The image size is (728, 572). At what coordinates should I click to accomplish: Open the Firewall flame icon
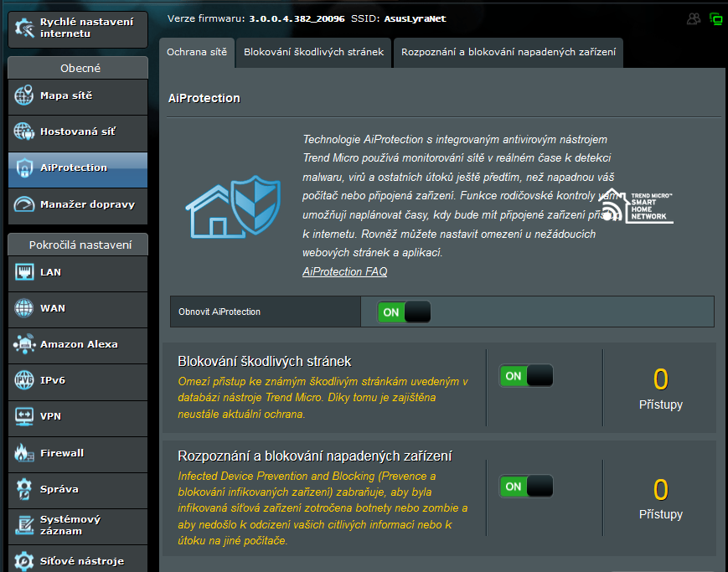coord(24,453)
